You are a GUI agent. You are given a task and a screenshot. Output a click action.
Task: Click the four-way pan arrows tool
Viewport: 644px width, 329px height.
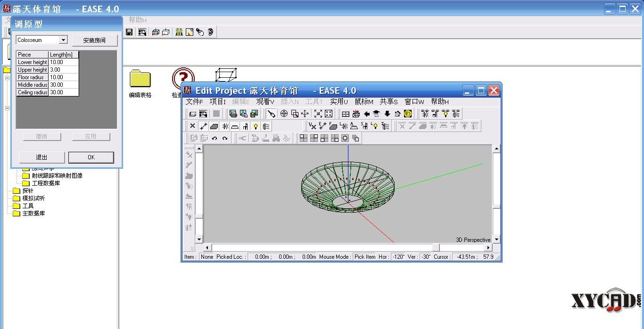(305, 114)
